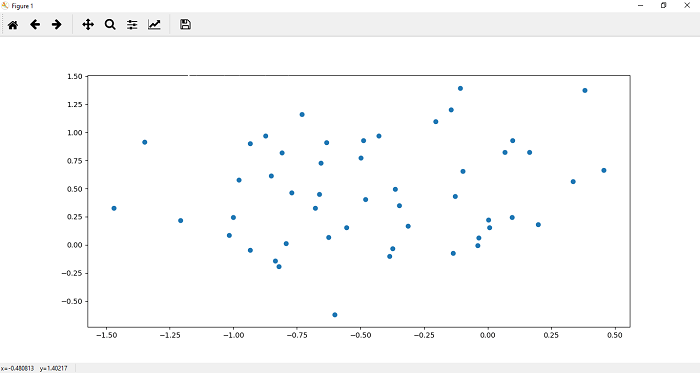Viewport: 700px width, 373px height.
Task: Click the x-axis label −1.25
Action: (170, 336)
